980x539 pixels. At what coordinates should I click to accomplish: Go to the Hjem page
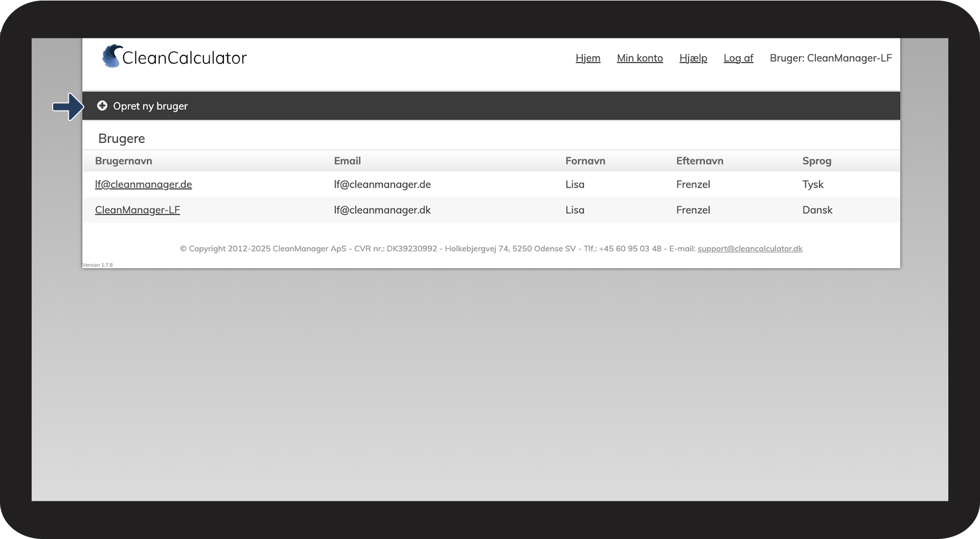(x=588, y=58)
